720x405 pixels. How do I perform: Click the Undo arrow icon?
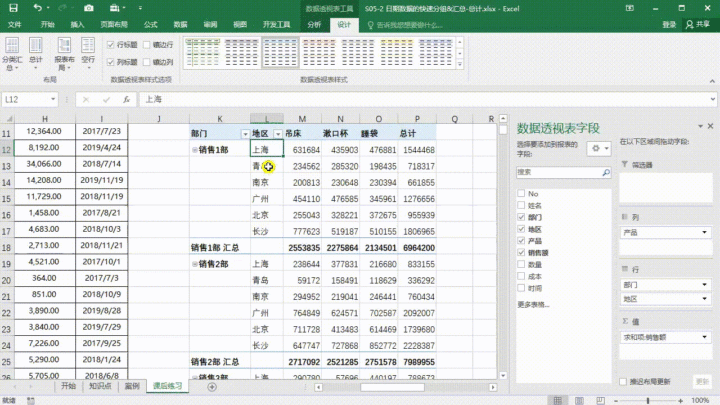coord(37,8)
